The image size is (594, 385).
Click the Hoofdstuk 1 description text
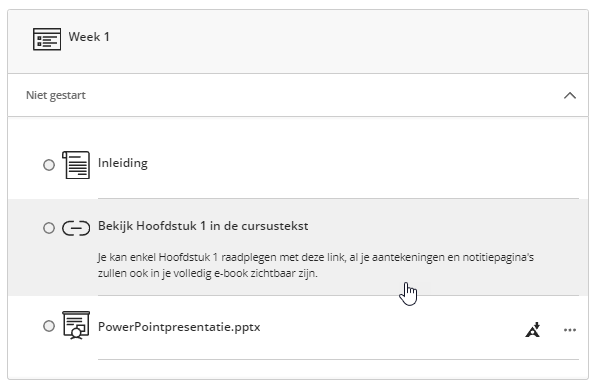point(316,265)
